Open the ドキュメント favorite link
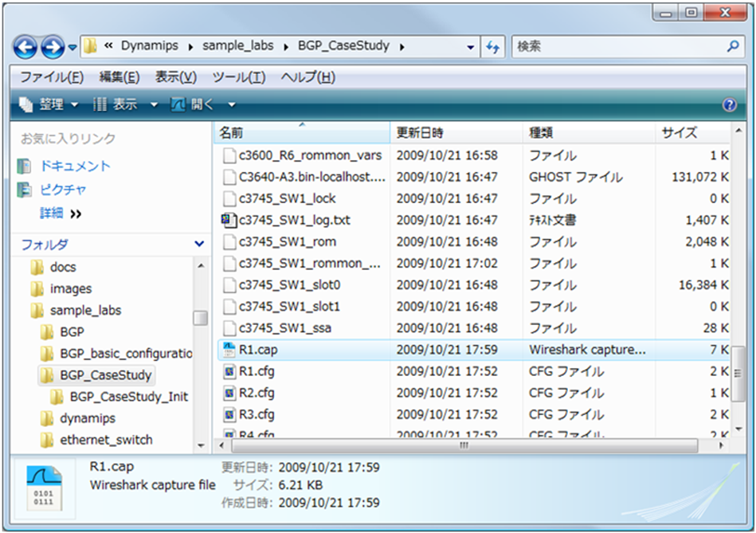The image size is (756, 533). (75, 166)
